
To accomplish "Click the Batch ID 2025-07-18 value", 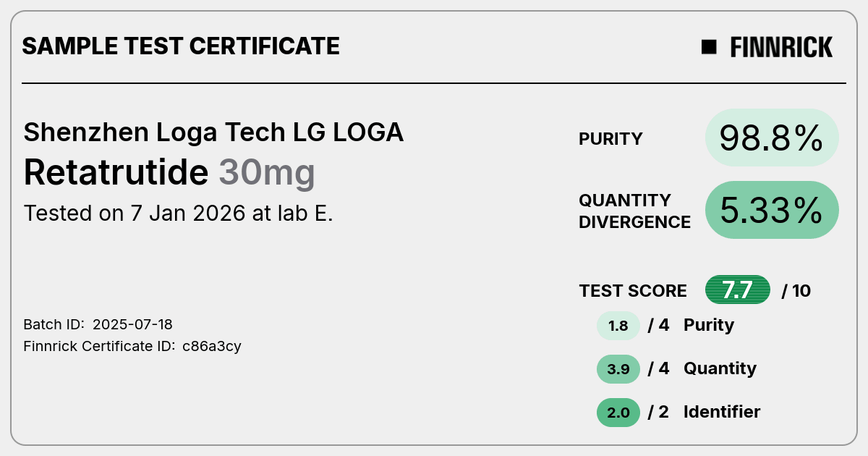I will click(x=132, y=324).
